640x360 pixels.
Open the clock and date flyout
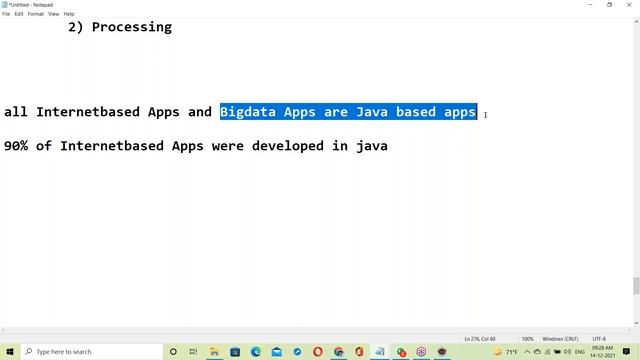(602, 351)
